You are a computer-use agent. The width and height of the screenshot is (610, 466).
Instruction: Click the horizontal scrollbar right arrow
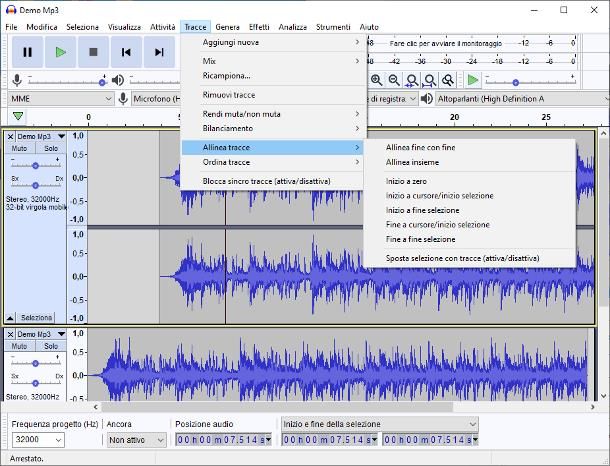click(x=592, y=407)
